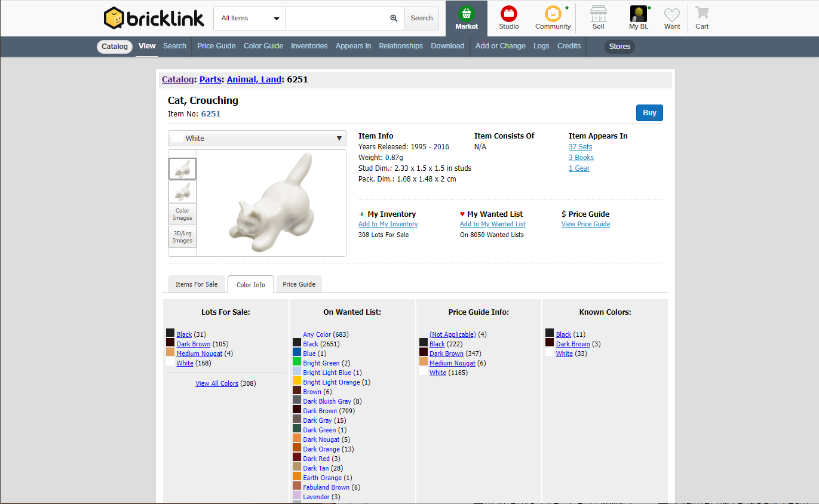Open the Logs menu item
819x504 pixels.
pyautogui.click(x=541, y=46)
